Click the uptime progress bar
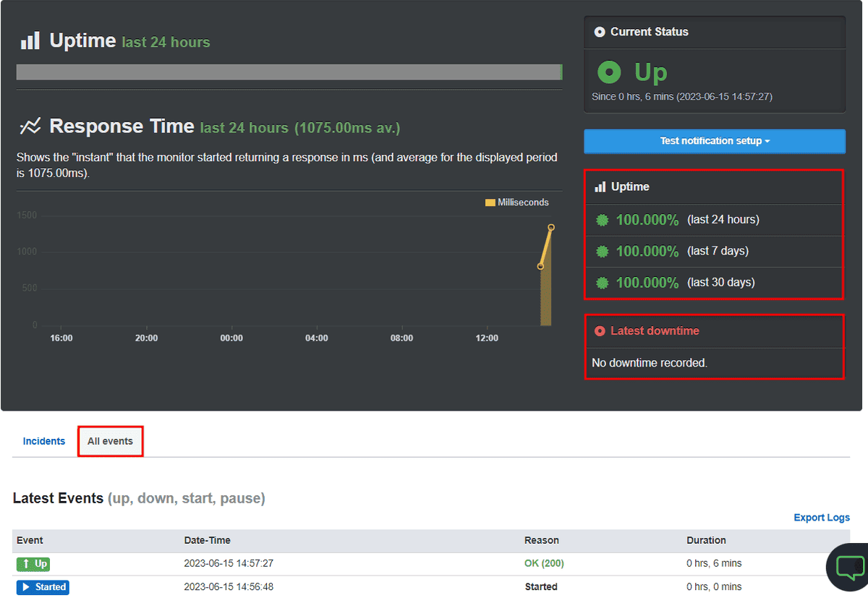Screen dimensions: 868x603 pos(289,72)
